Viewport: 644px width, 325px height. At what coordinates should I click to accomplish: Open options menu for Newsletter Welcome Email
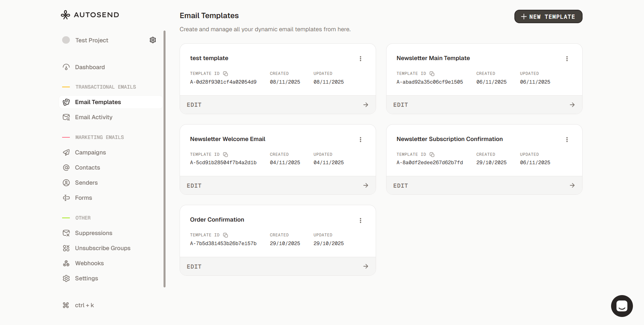(x=360, y=139)
